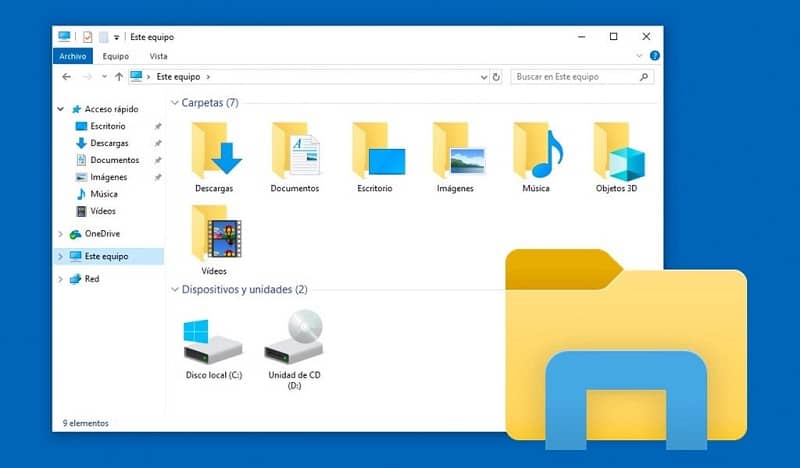The width and height of the screenshot is (800, 468).
Task: Expand the Red tree node
Action: coord(61,279)
